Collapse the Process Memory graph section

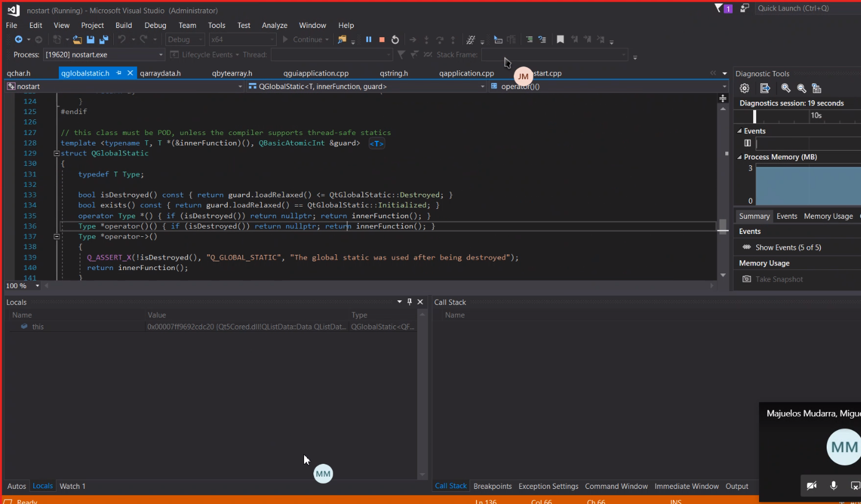tap(739, 157)
